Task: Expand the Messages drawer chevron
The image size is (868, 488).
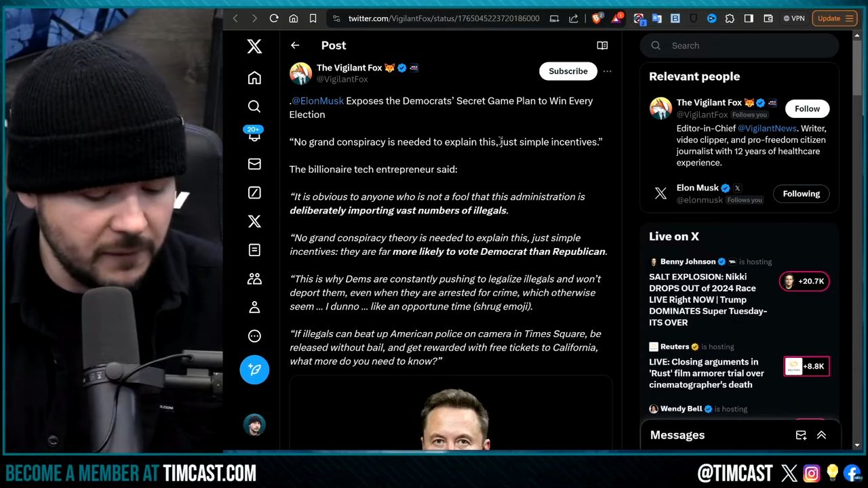Action: coord(821,435)
